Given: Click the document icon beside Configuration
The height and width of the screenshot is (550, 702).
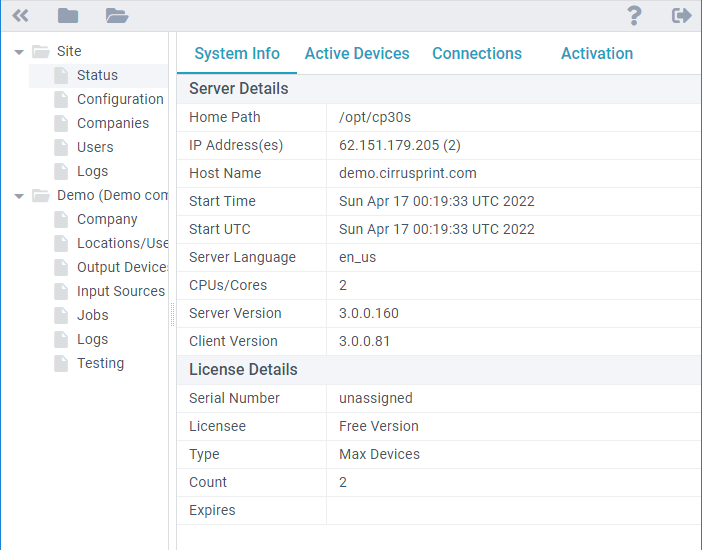Looking at the screenshot, I should 61,99.
